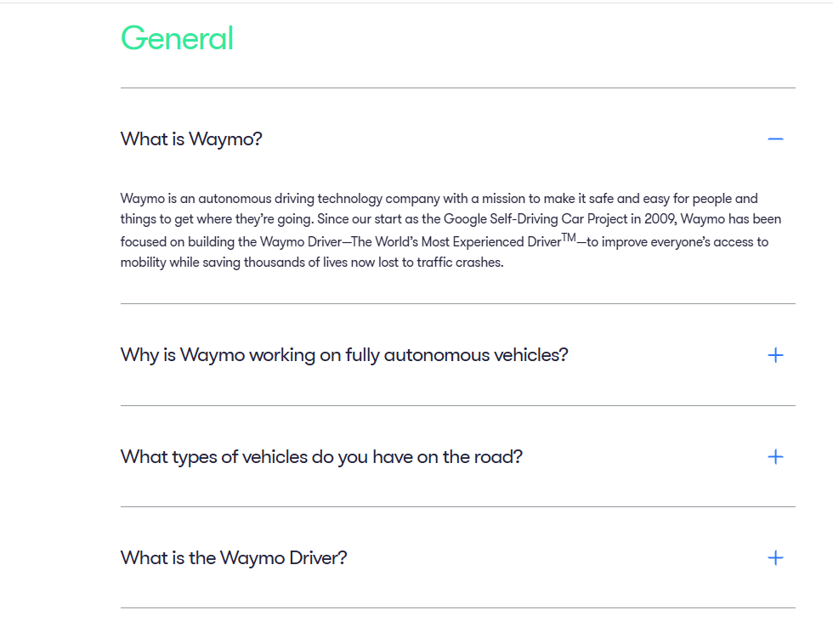This screenshot has width=833, height=644.
Task: Click plus icon for What is the Waymo Driver
Action: point(775,557)
